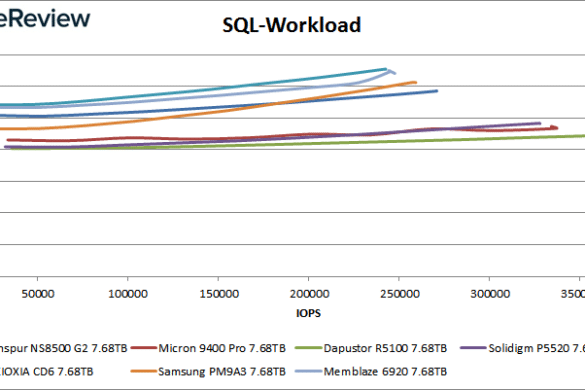Click red Micron legend line swatch

144,348
